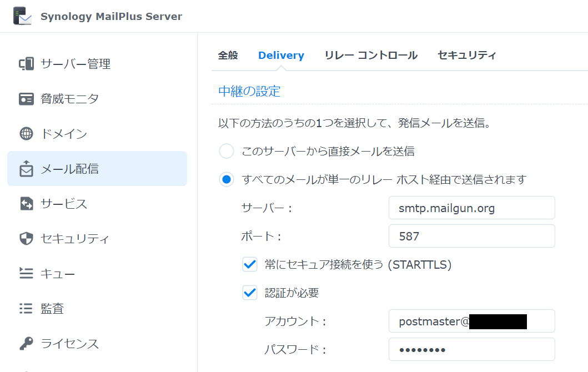Screen dimensions: 588x372
Task: Click the ポート： label
Action: pyautogui.click(x=261, y=237)
